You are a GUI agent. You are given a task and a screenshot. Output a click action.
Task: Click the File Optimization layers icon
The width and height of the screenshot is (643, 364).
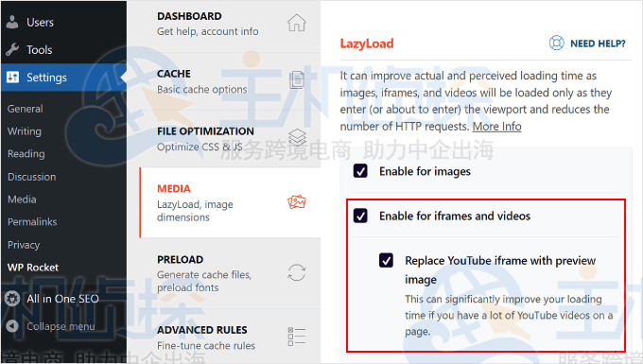point(297,137)
